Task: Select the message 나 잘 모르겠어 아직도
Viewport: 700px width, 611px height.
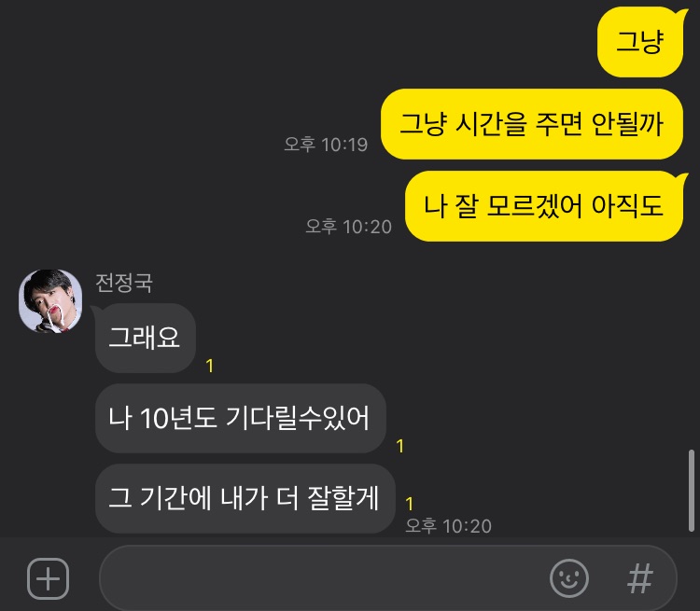Action: click(x=544, y=206)
